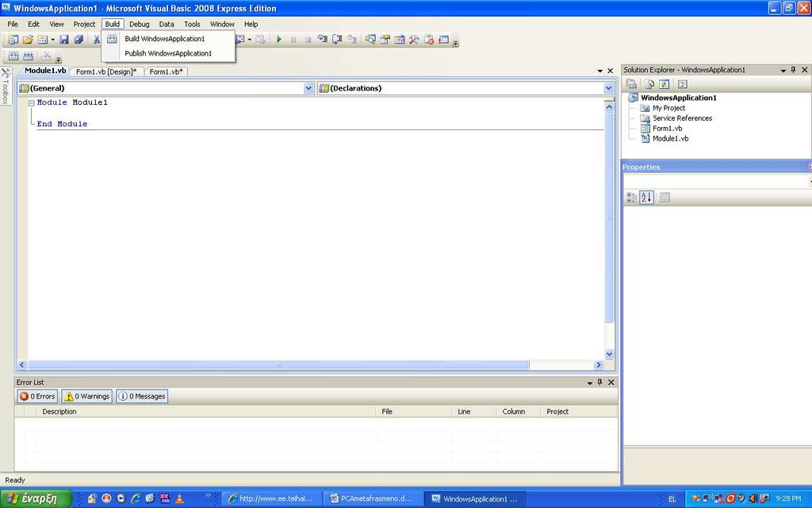The height and width of the screenshot is (508, 812).
Task: Click the Break All pause icon
Action: point(293,40)
